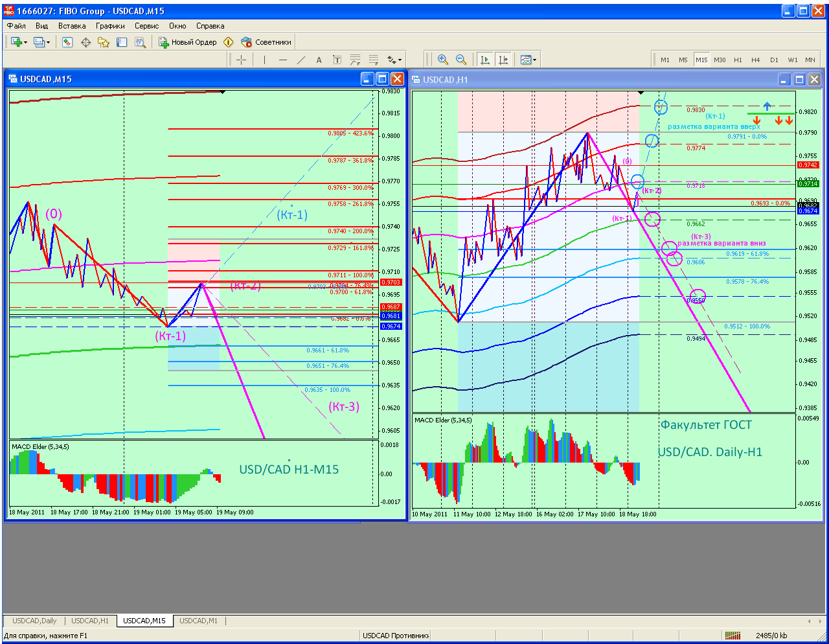The width and height of the screenshot is (829, 644).
Task: Switch to M1 timeframe
Action: (x=665, y=60)
